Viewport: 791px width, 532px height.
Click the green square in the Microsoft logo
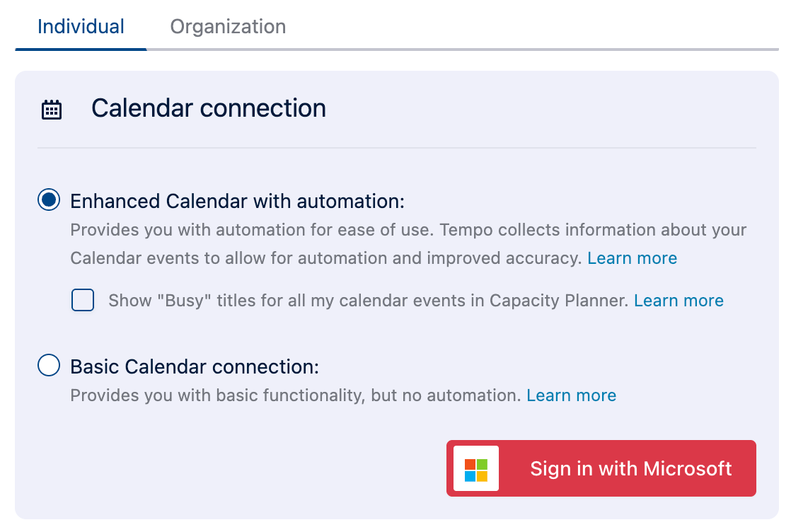482,464
